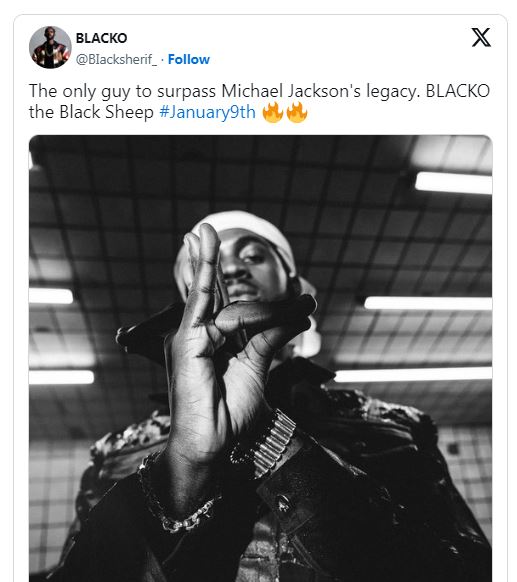Click the X logo icon
Image resolution: width=517 pixels, height=582 pixels.
[481, 37]
